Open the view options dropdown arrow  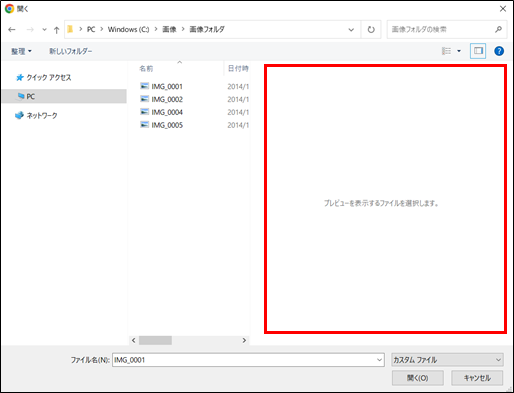[459, 51]
